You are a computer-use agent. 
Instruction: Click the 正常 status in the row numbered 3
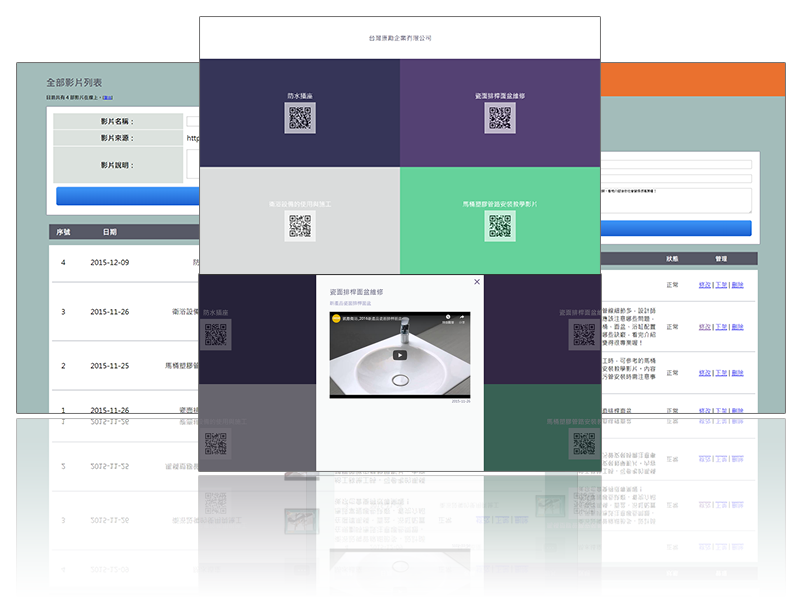(672, 327)
